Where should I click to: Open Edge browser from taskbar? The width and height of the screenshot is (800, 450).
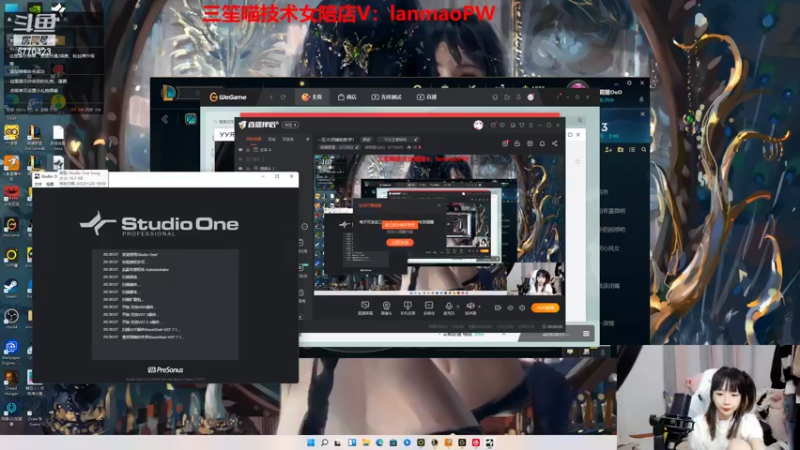pos(380,442)
